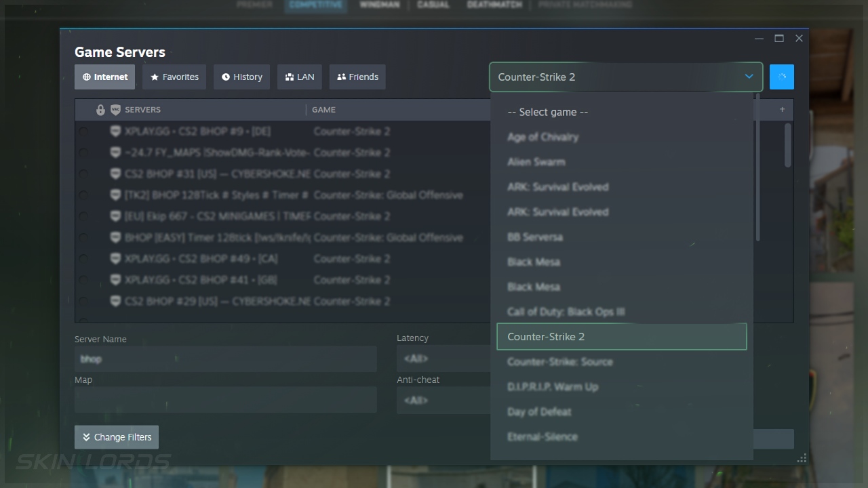Switch to the LAN tab

point(300,77)
